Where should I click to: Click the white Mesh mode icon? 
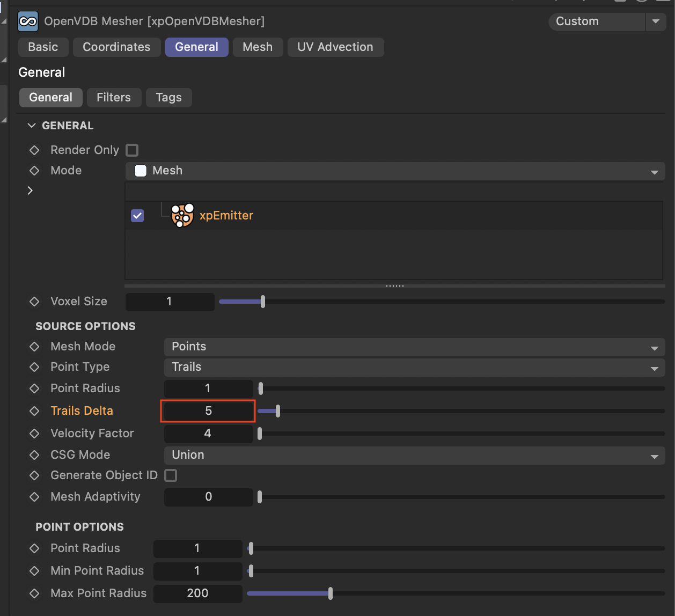141,171
